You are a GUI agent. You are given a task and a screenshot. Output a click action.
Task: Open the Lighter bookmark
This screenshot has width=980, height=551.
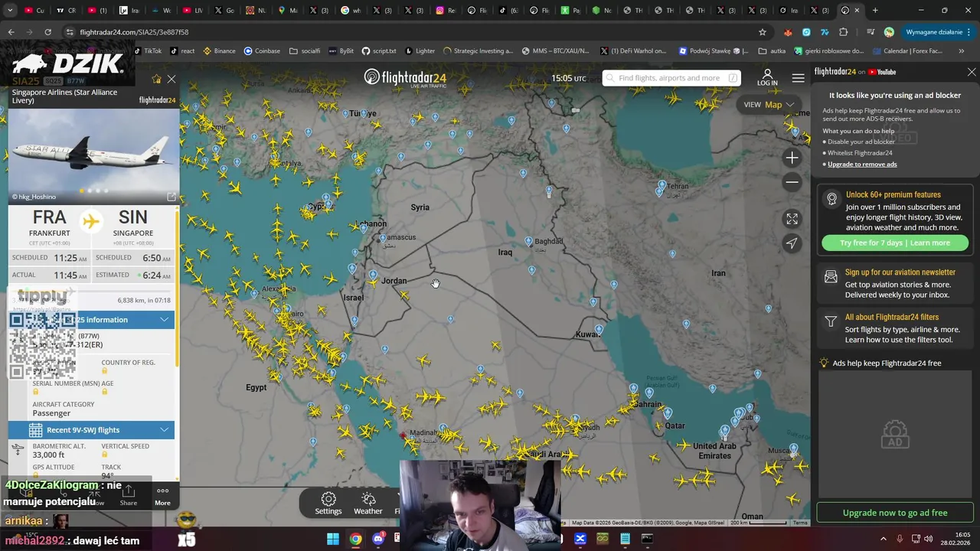pyautogui.click(x=420, y=51)
